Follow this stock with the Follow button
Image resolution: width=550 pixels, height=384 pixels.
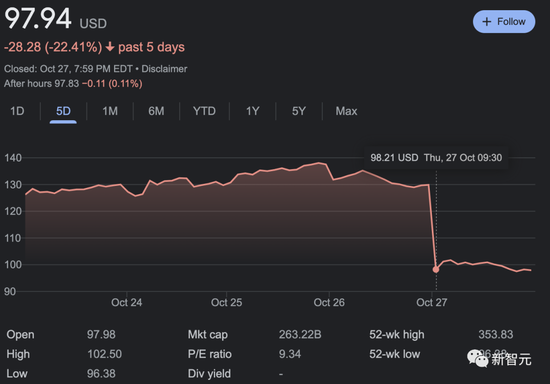pos(504,22)
